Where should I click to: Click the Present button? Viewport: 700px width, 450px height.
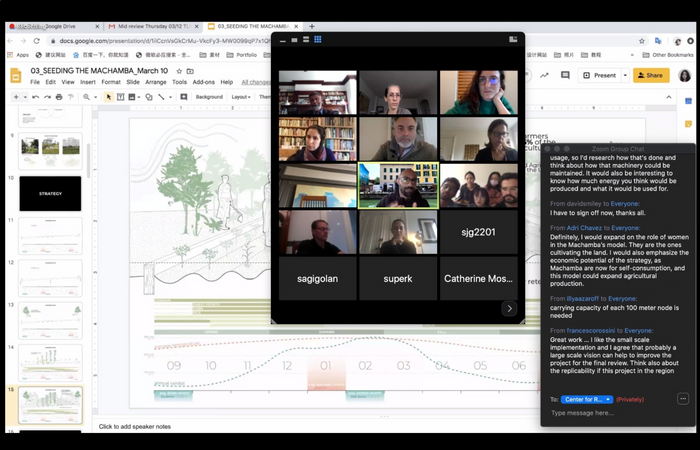(599, 75)
